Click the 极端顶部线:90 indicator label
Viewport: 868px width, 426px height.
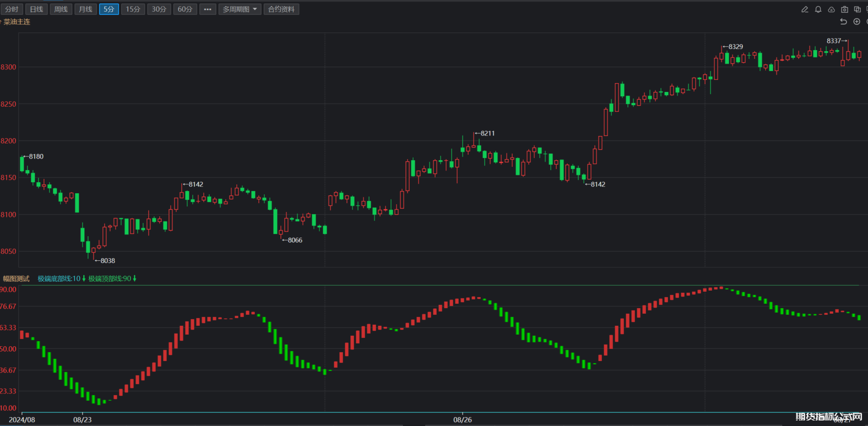pyautogui.click(x=110, y=278)
